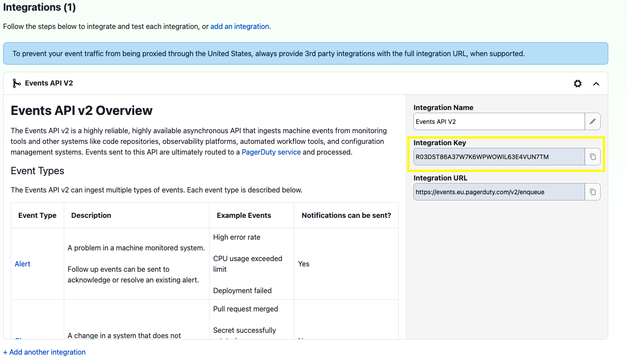Click the chevron to fold the integration card
The height and width of the screenshot is (364, 627).
(596, 83)
